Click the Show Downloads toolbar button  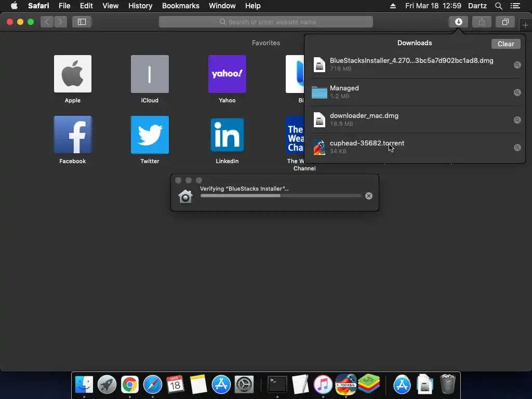(x=458, y=22)
